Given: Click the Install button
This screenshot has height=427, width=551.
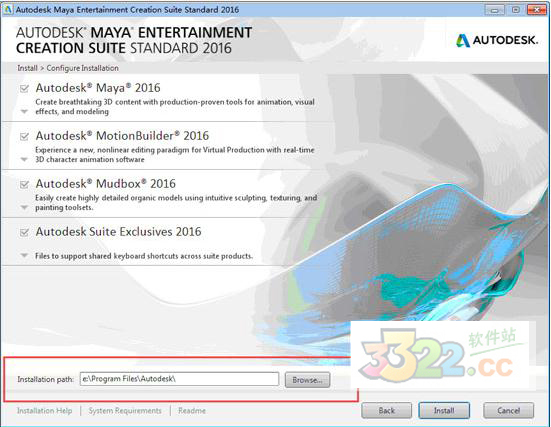Looking at the screenshot, I should tap(444, 410).
